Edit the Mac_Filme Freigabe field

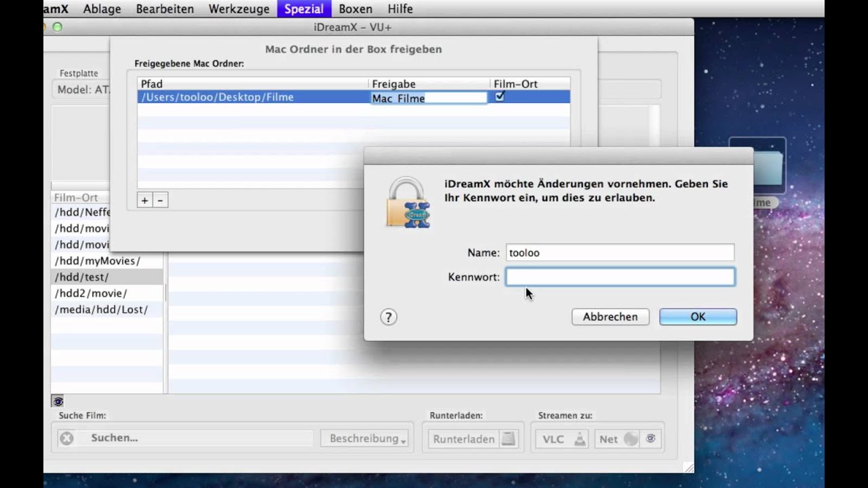click(429, 98)
